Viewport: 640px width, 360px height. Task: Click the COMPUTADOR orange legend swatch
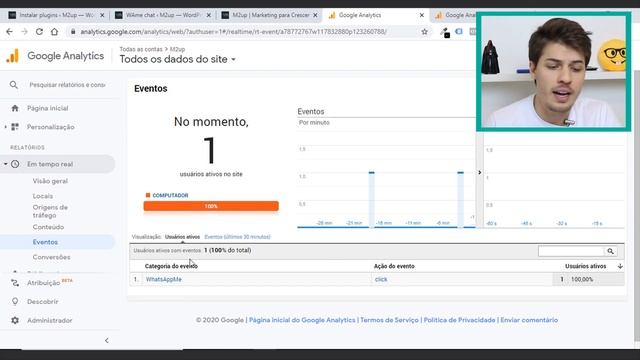coord(148,195)
